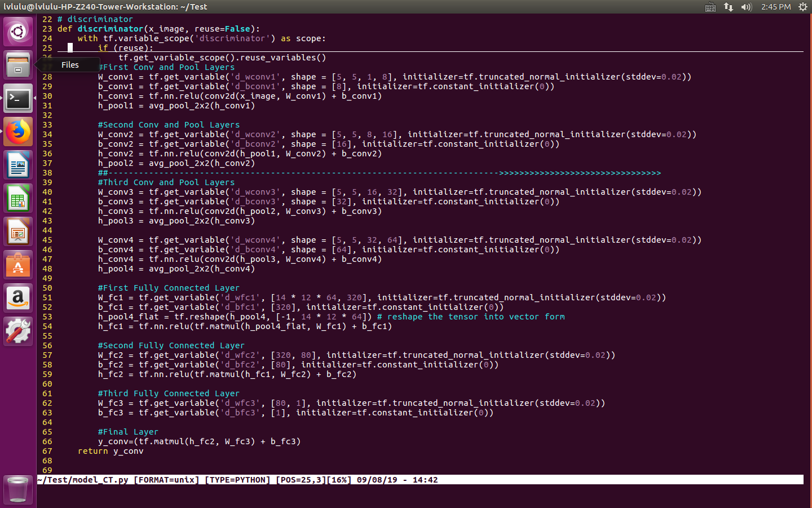Open the Files manager in the launcher

(18, 65)
